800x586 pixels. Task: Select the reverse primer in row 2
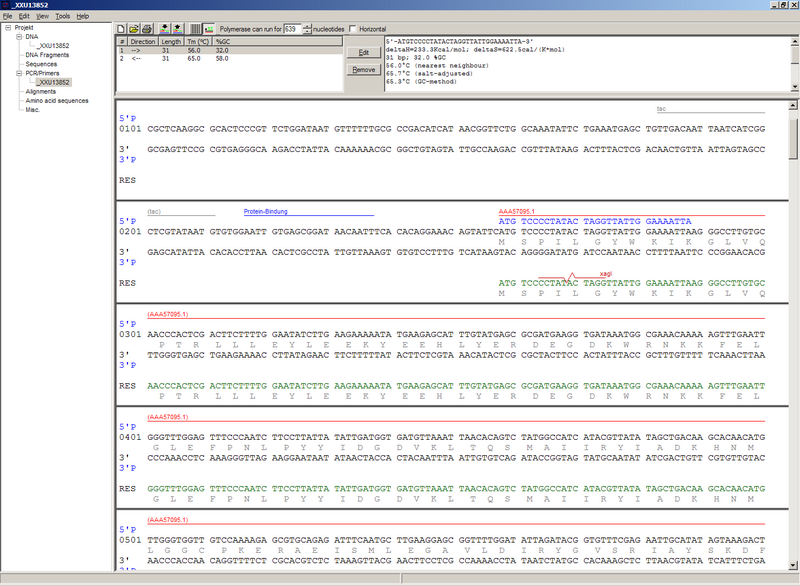coord(230,59)
